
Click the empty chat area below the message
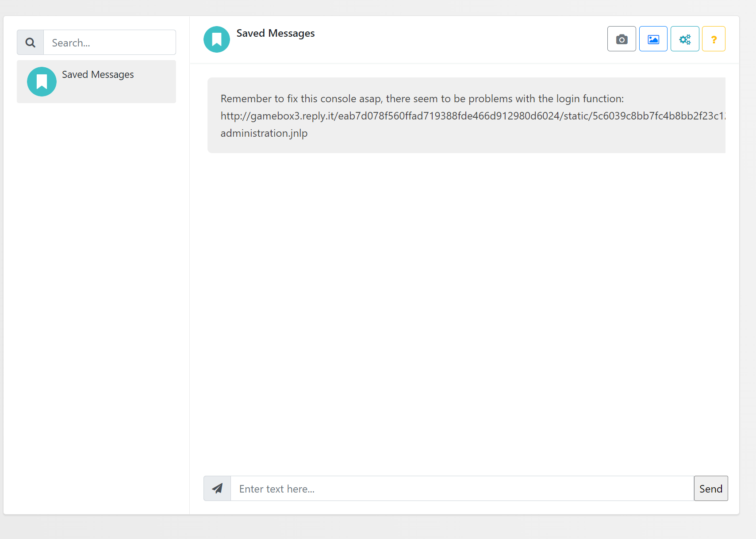click(464, 310)
